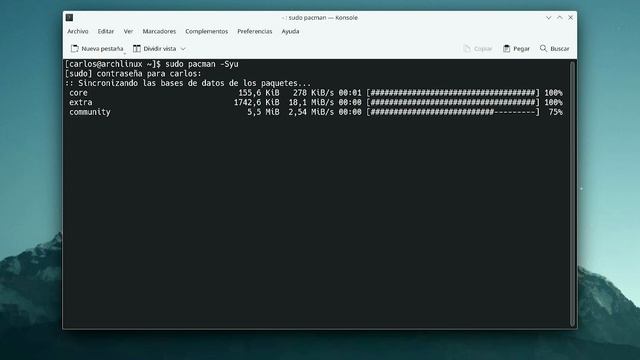Click the '5,5 MiB' size value
Screen dimensions: 640x360
point(263,112)
